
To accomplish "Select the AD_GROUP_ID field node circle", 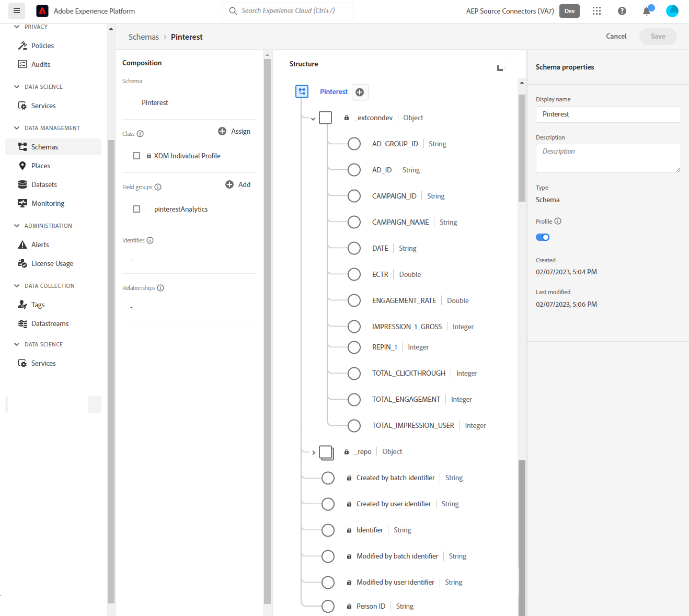I will tap(354, 144).
